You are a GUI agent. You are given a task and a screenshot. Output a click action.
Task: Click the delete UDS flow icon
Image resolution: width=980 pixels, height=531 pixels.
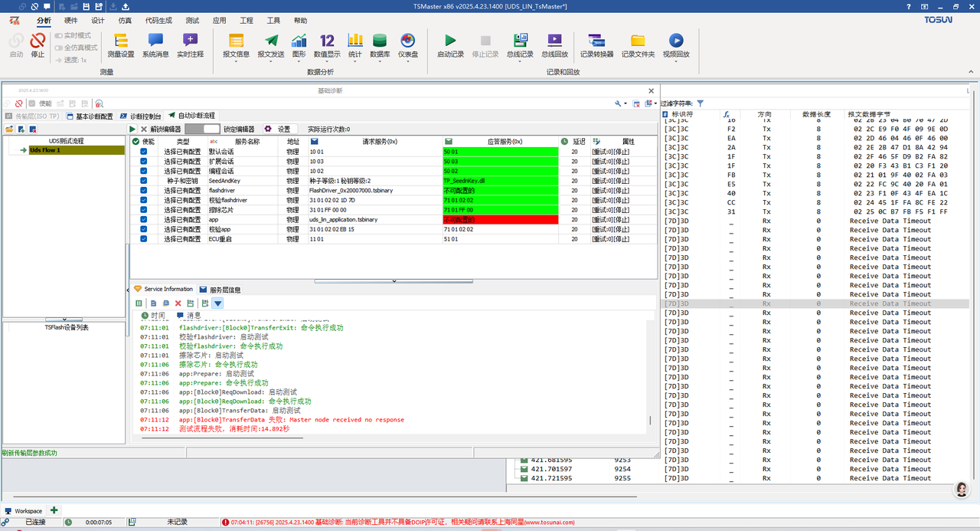click(x=32, y=129)
